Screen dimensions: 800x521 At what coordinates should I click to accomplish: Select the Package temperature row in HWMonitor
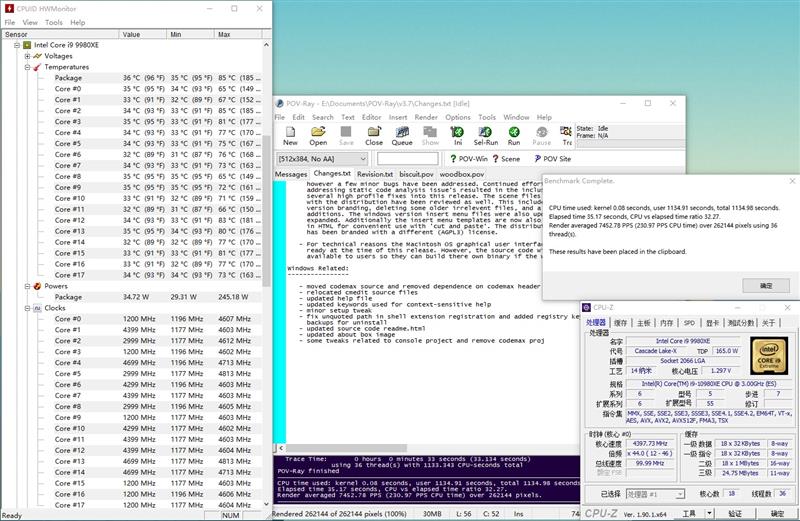pos(158,78)
